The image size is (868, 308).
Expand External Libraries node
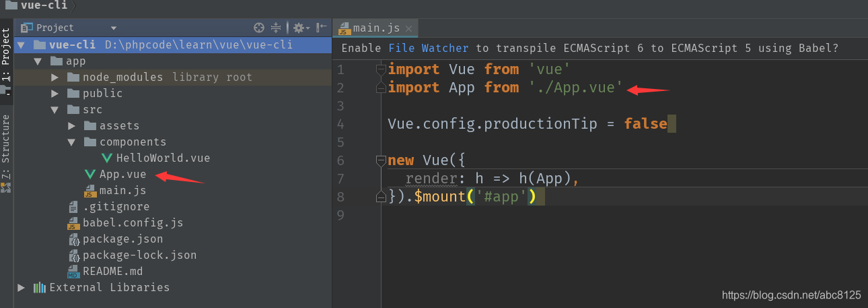(22, 288)
